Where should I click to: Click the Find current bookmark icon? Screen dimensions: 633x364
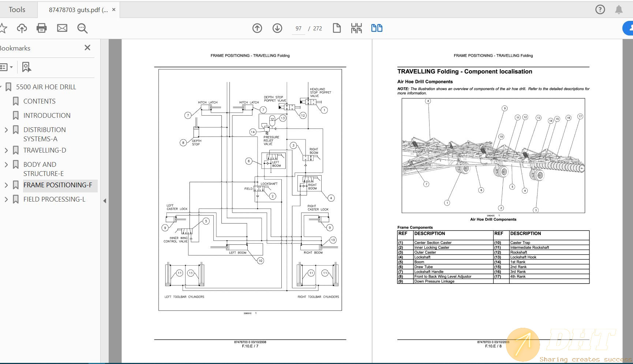pos(26,67)
